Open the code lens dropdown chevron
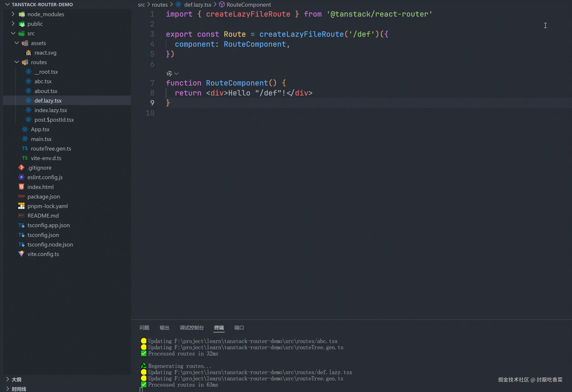Viewport: 572px width, 392px height. click(176, 73)
